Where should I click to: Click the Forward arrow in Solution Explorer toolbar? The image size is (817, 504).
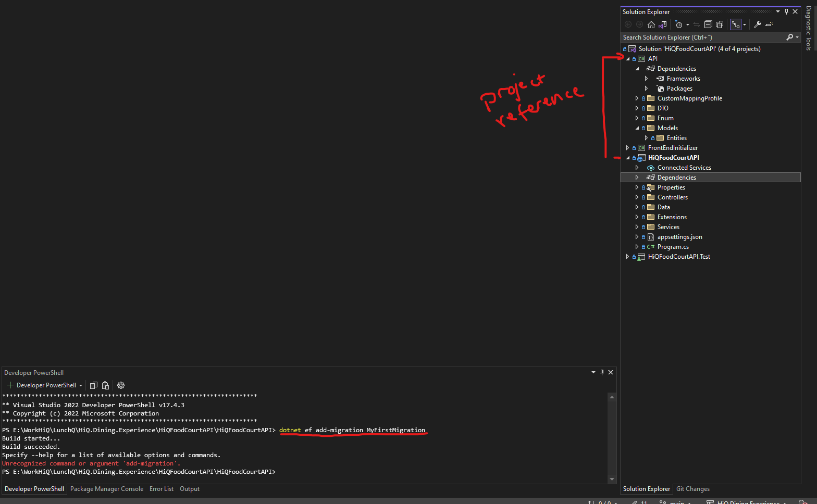[x=640, y=24]
